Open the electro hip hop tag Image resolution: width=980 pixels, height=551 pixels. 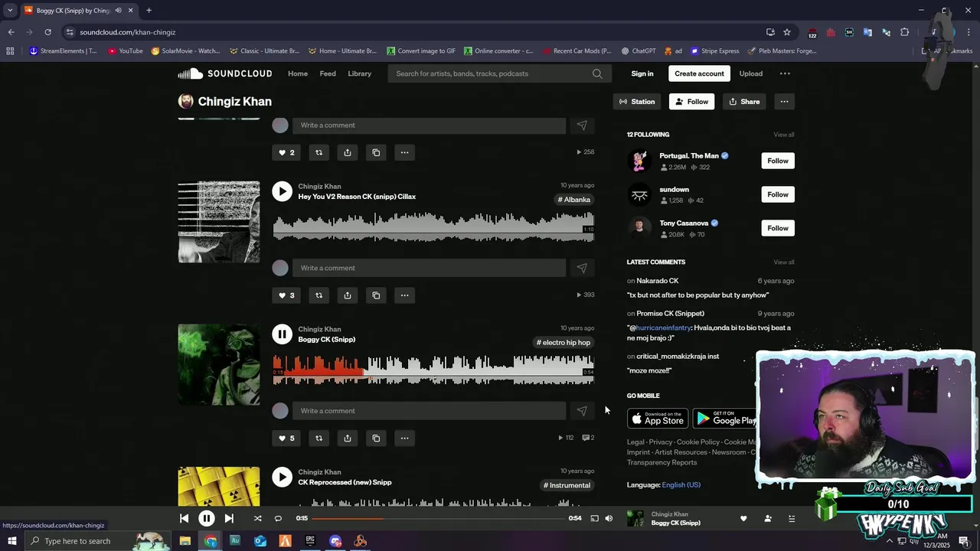[x=563, y=343]
